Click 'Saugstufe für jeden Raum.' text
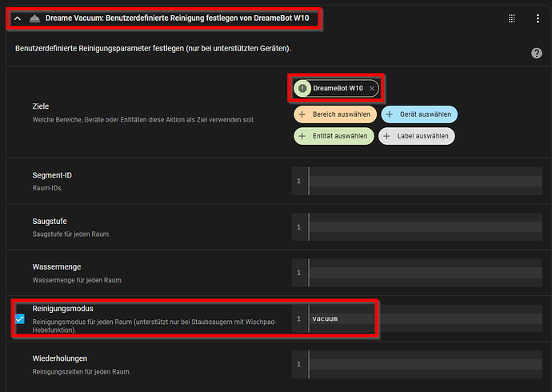Image resolution: width=552 pixels, height=392 pixels. [x=71, y=234]
